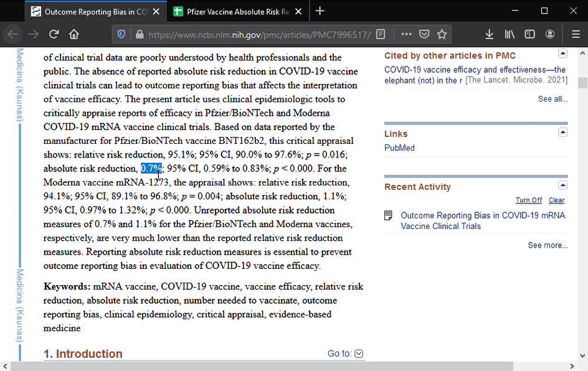
Task: Save page to Pocket
Action: [x=424, y=34]
